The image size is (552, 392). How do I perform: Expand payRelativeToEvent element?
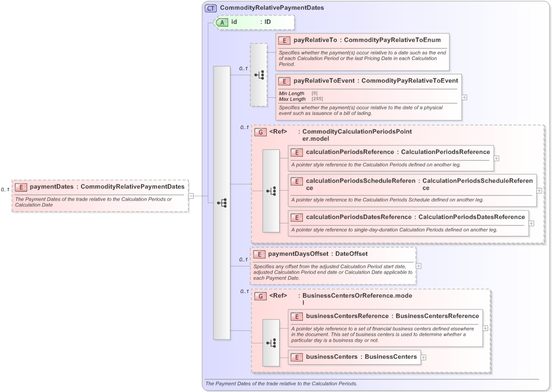click(464, 97)
